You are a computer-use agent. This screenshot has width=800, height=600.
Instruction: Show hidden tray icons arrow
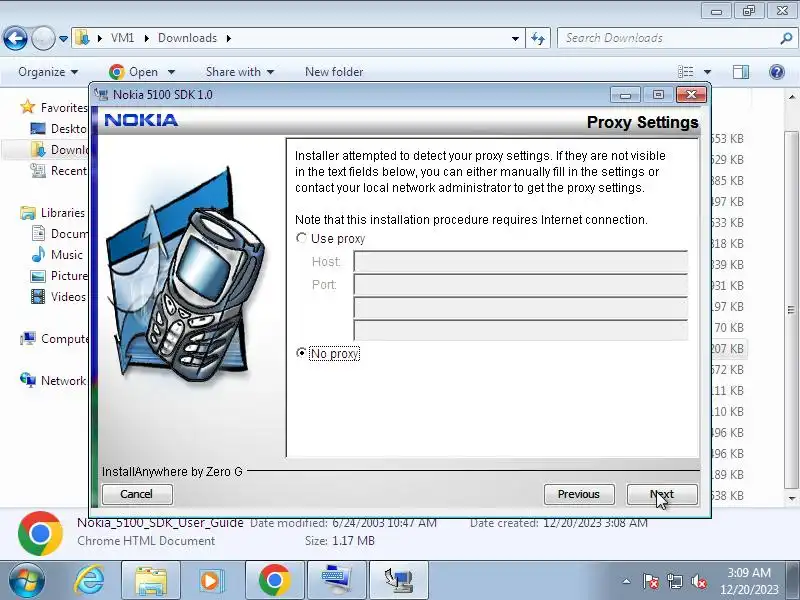[627, 581]
